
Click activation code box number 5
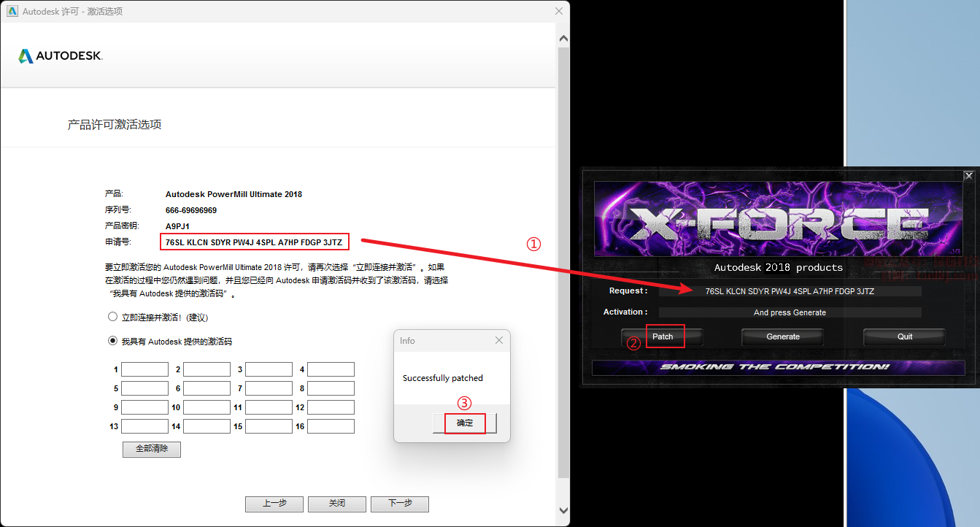(144, 388)
